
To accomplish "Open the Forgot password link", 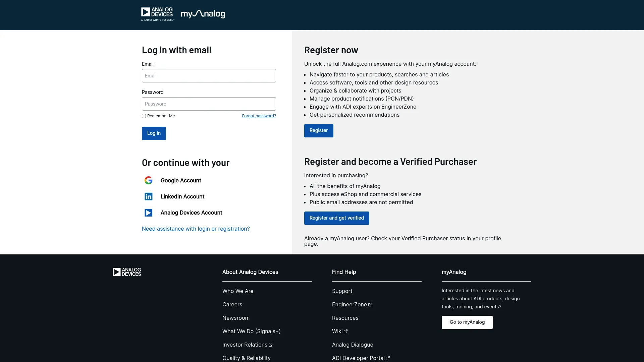I will [x=259, y=116].
